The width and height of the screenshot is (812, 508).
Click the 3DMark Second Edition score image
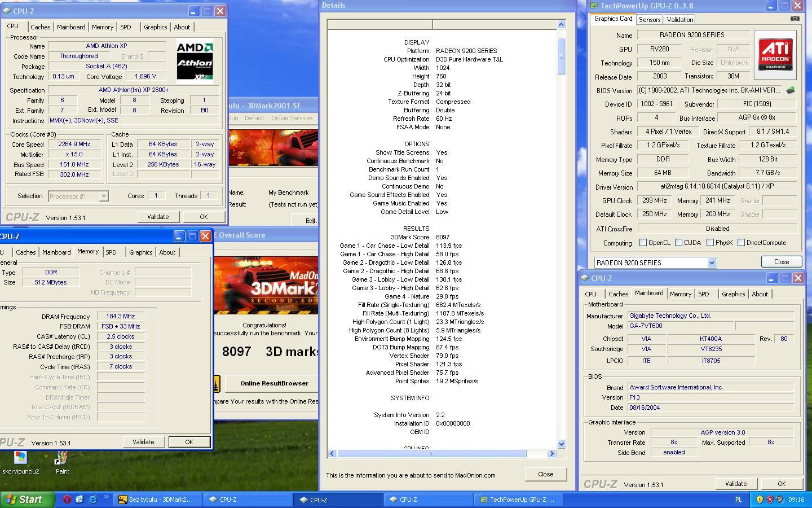(x=266, y=286)
